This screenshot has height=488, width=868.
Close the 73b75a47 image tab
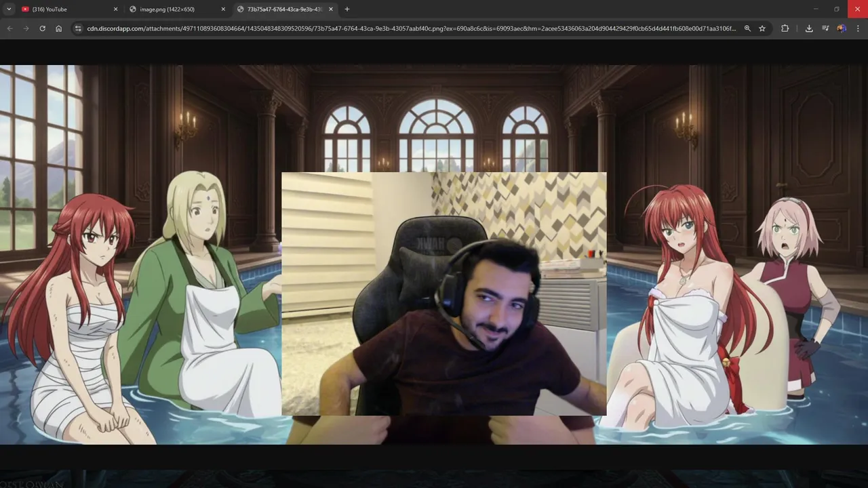pyautogui.click(x=331, y=9)
